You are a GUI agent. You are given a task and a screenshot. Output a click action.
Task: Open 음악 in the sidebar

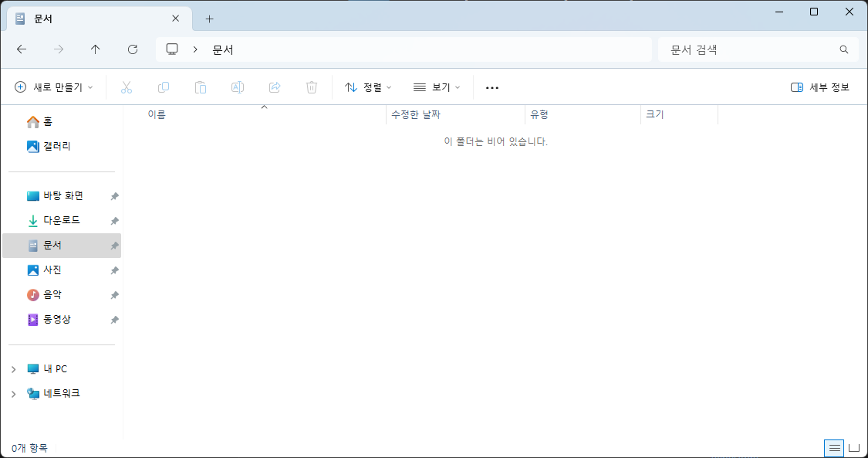click(x=62, y=294)
